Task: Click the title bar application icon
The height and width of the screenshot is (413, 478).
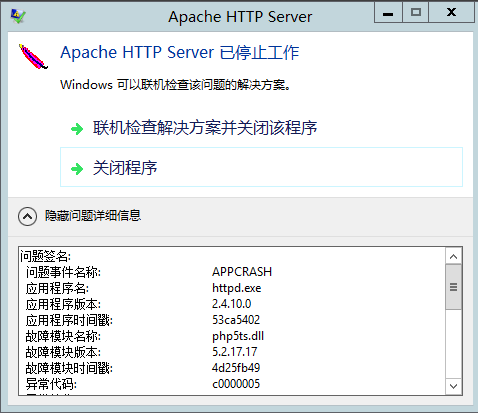Action: [x=18, y=16]
